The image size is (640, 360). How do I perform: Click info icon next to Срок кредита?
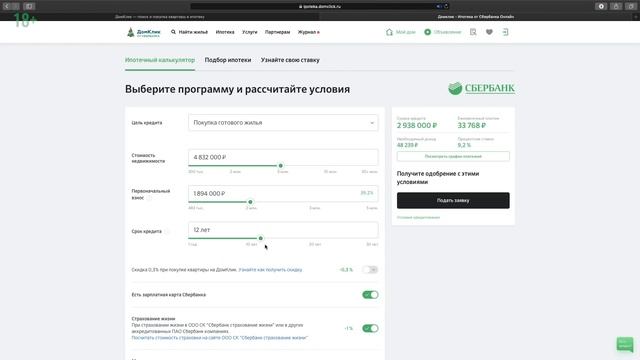click(166, 231)
